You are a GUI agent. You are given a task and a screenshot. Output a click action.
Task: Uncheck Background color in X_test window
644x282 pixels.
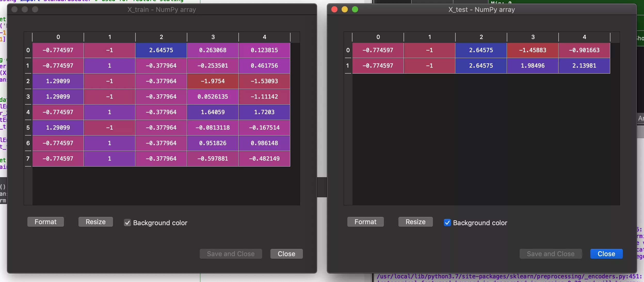pos(447,223)
